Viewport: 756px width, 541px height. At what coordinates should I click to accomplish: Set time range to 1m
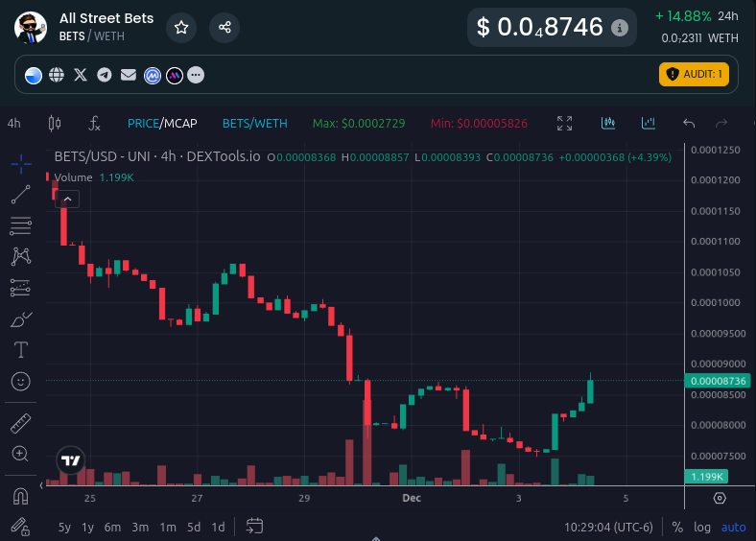coord(168,527)
